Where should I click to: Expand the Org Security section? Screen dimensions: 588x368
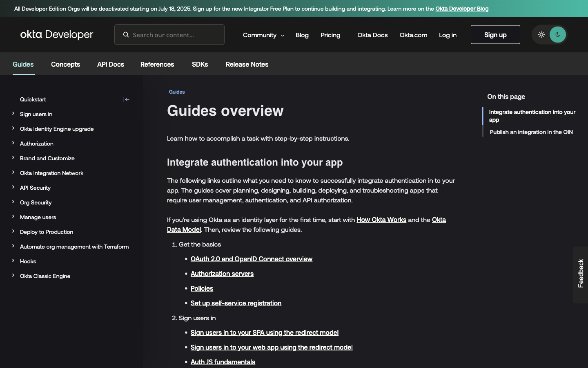pyautogui.click(x=13, y=202)
